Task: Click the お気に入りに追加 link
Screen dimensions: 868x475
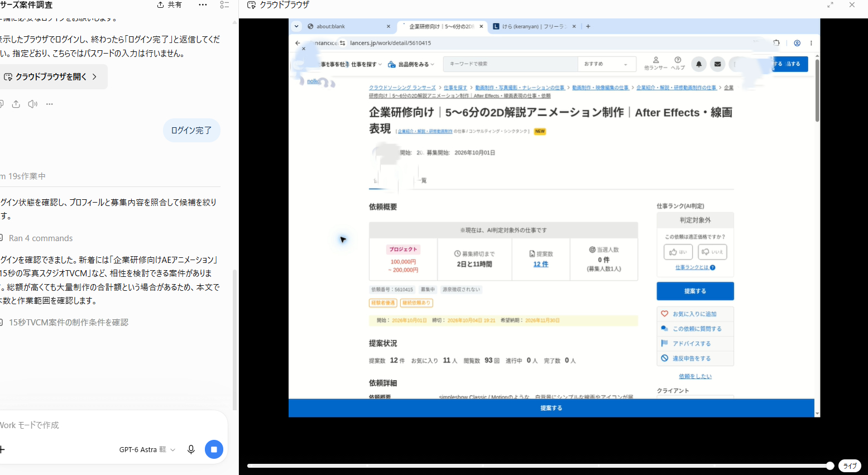Action: point(694,314)
